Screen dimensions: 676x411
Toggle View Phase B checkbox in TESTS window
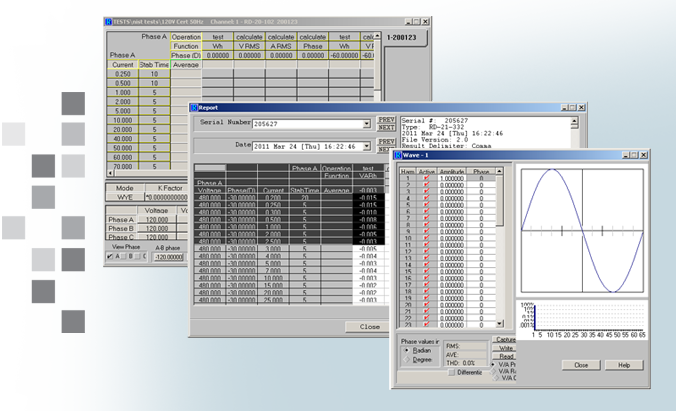[124, 256]
